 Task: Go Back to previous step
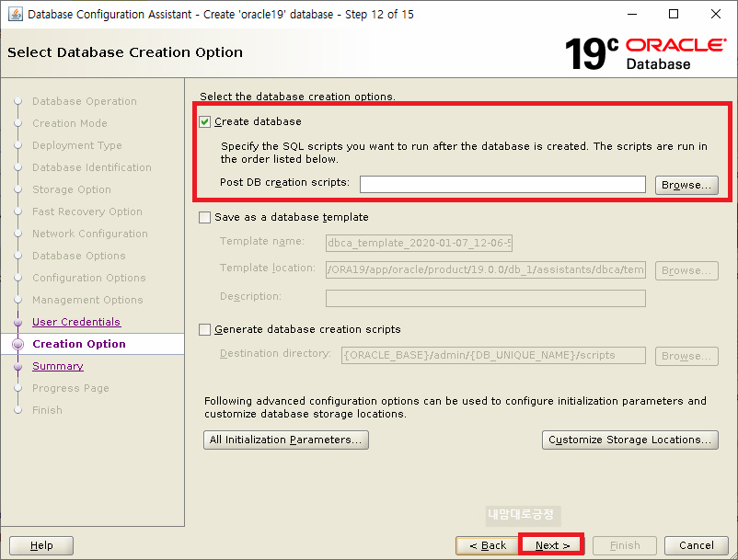pos(487,545)
